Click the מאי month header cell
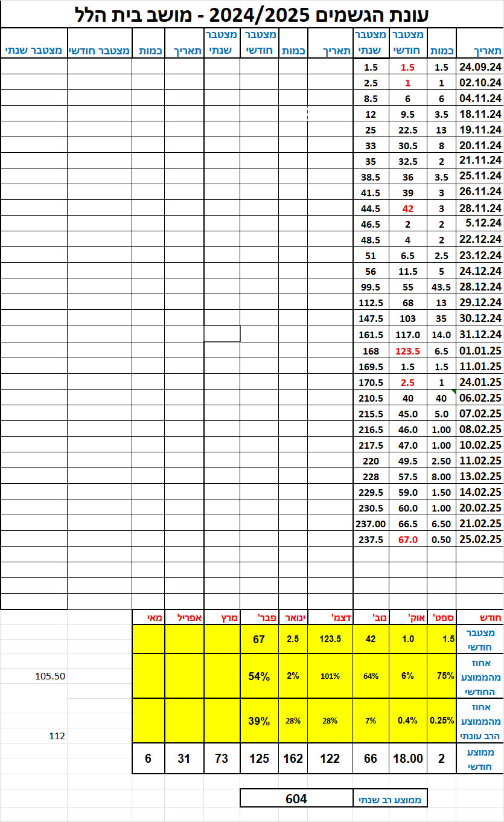Screen dimensions: 504x822 pyautogui.click(x=148, y=617)
